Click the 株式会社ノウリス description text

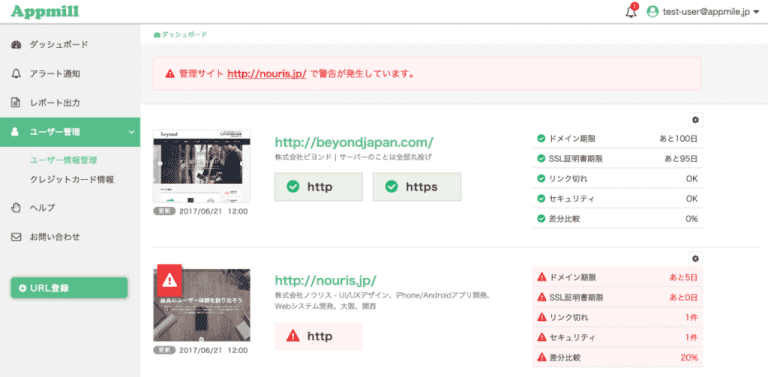click(x=383, y=301)
